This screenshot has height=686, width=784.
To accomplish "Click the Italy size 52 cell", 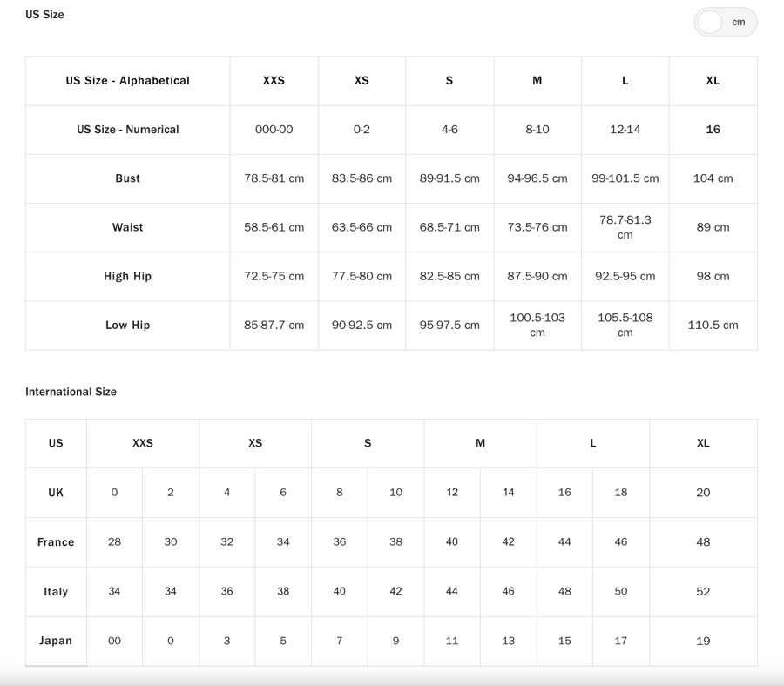I will coord(703,592).
